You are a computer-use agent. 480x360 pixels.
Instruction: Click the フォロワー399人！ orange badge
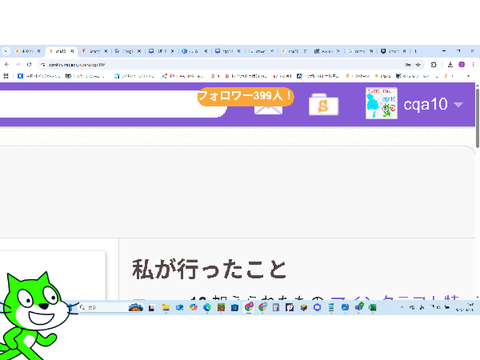click(x=245, y=96)
